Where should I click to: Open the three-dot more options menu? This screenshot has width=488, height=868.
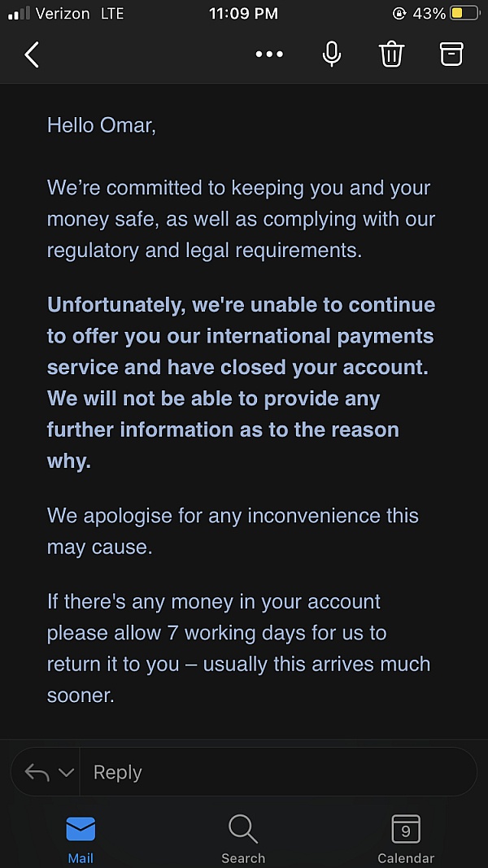[269, 55]
